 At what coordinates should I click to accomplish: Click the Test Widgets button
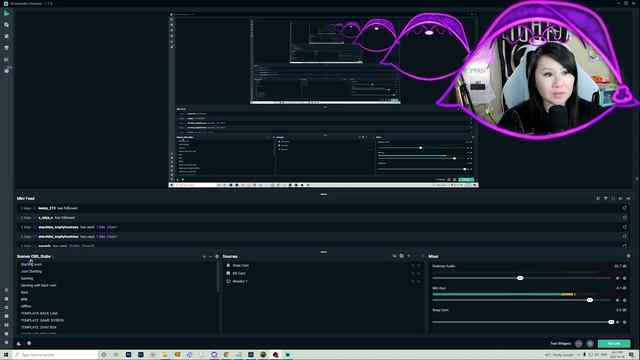[560, 344]
